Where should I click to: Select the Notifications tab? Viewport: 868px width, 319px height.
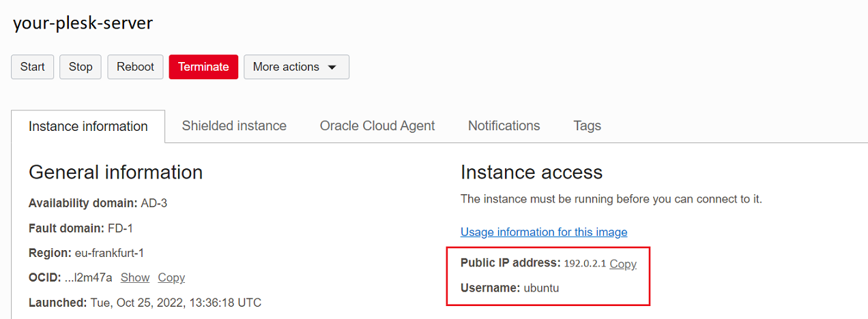[504, 125]
